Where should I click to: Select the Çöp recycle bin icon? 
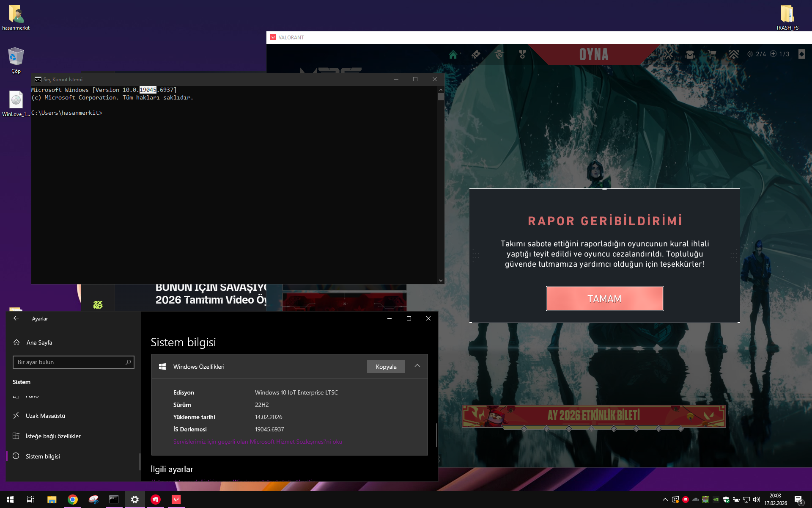click(16, 61)
